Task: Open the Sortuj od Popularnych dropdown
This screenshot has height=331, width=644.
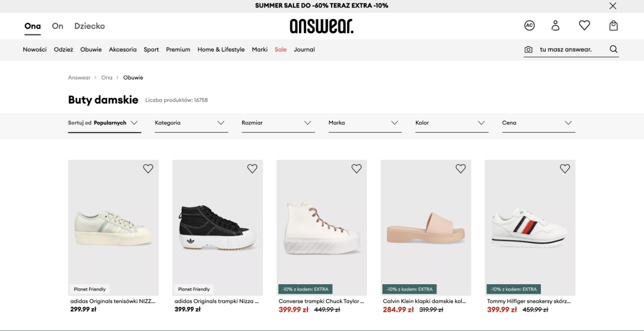Action: [x=104, y=123]
